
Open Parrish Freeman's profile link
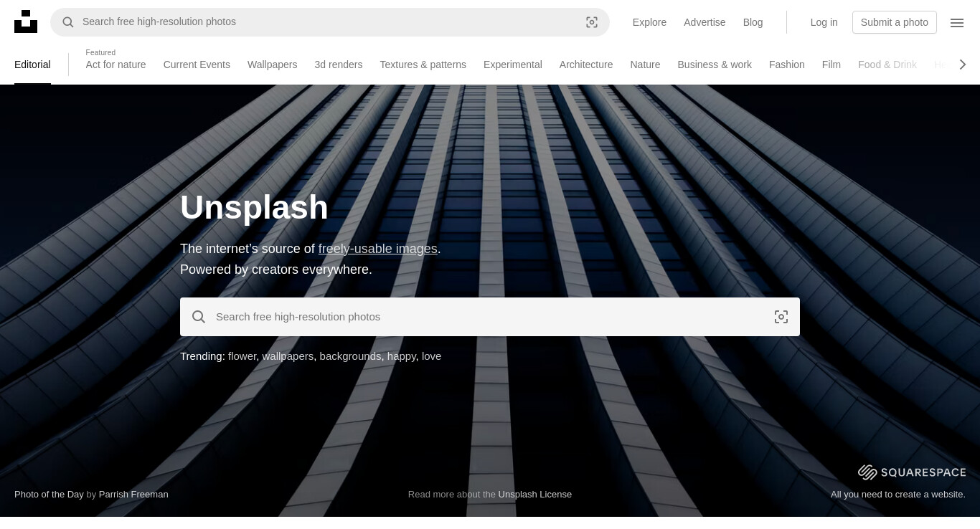[133, 494]
